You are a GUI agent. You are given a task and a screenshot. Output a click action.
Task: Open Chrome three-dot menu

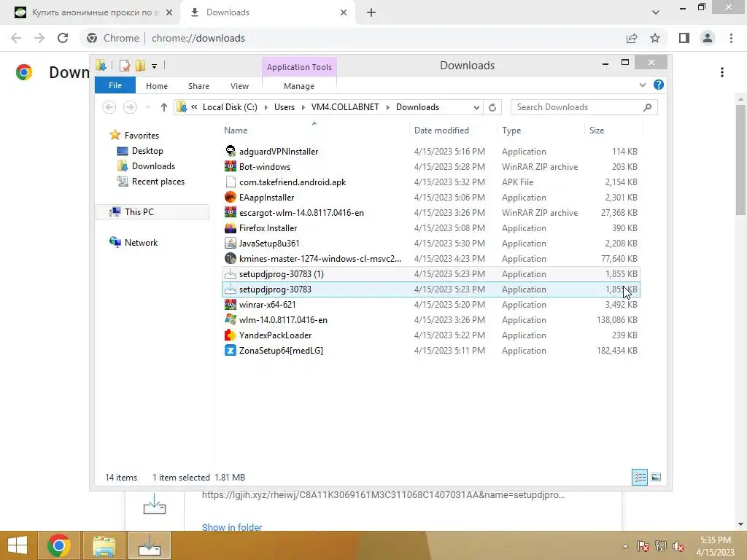pos(731,38)
